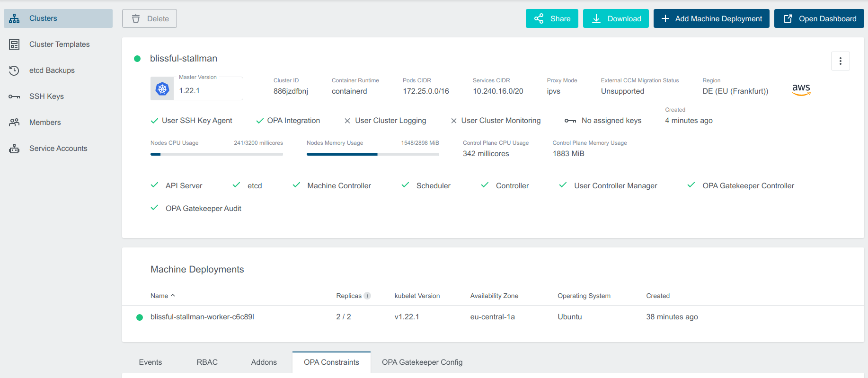Image resolution: width=868 pixels, height=378 pixels.
Task: Click the etcd health checkmark icon
Action: [x=236, y=185]
